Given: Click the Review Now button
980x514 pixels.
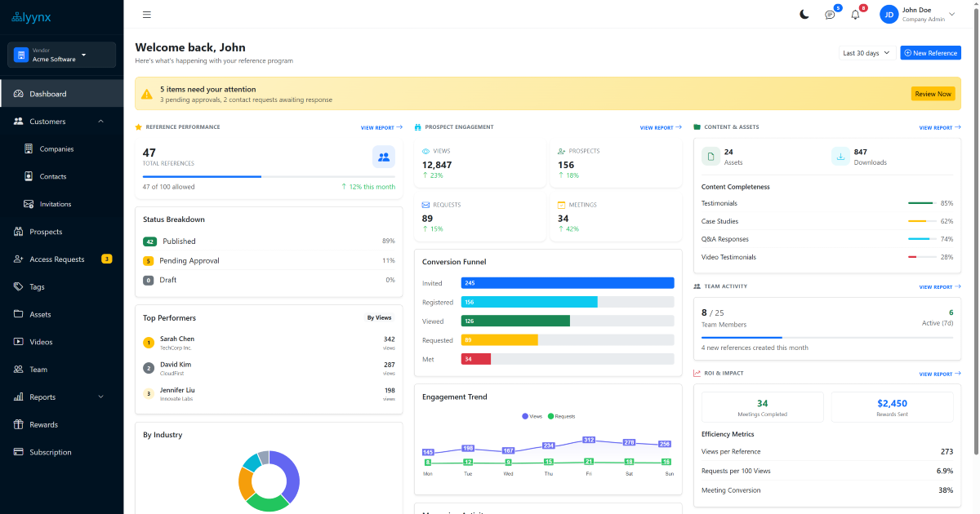Looking at the screenshot, I should (x=933, y=94).
